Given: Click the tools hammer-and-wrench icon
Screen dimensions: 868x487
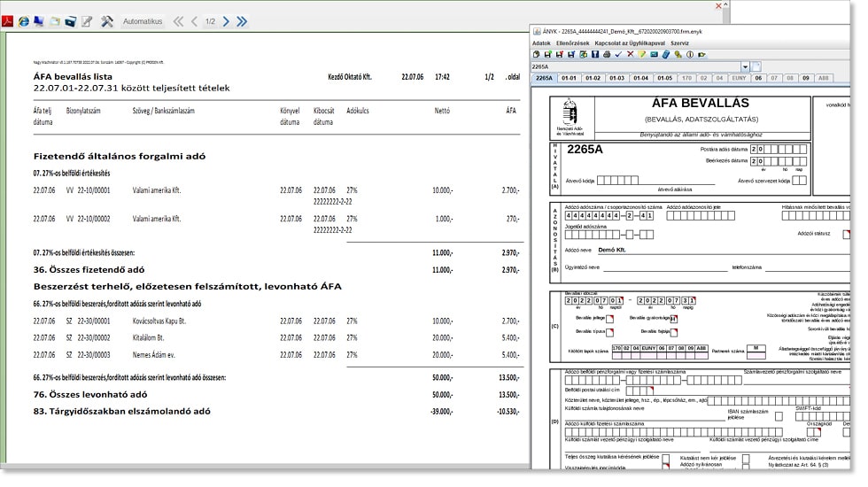Looking at the screenshot, I should click(x=107, y=21).
